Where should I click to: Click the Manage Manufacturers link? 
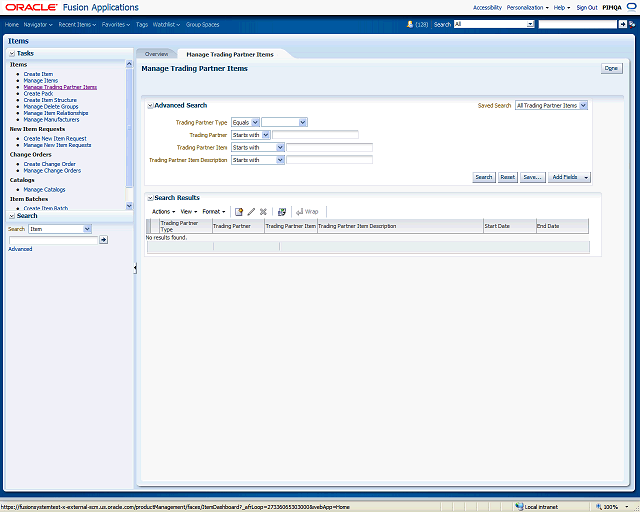(x=51, y=120)
